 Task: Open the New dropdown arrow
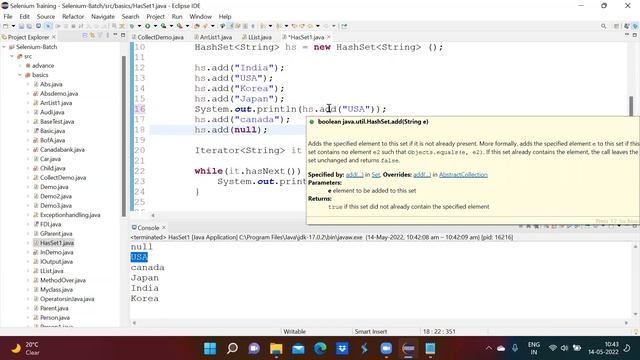[x=13, y=26]
